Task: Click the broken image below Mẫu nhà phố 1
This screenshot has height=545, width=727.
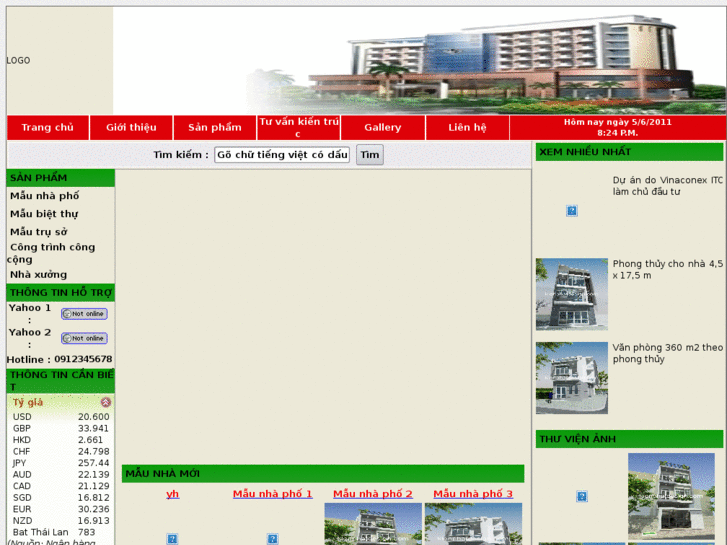Action: click(273, 539)
